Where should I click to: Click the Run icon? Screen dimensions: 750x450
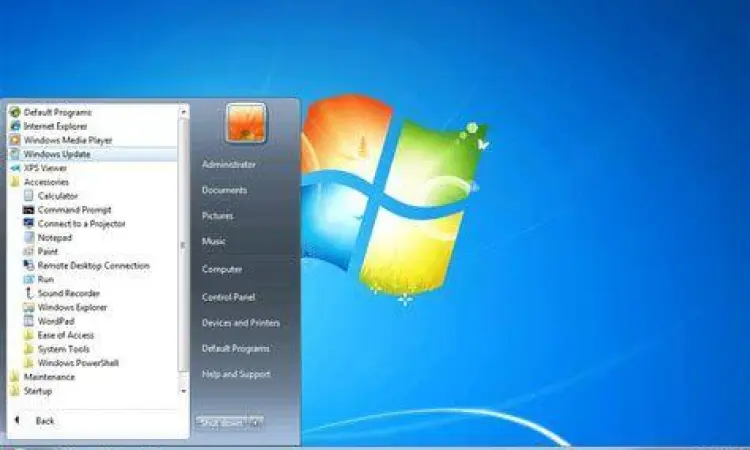tap(29, 279)
